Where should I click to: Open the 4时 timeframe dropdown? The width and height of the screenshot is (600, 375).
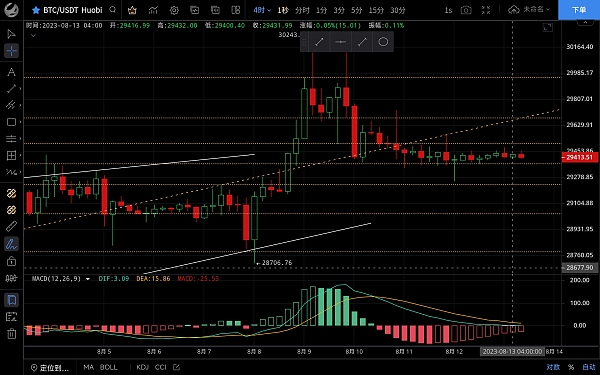click(x=262, y=10)
